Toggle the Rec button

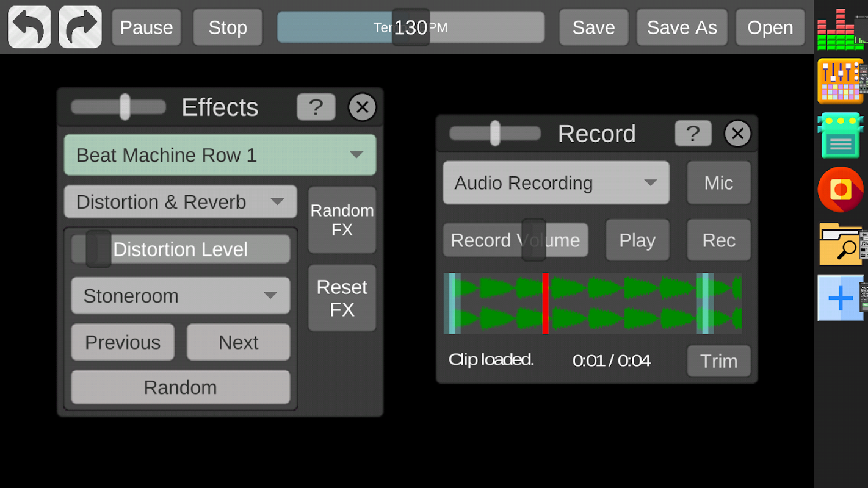[718, 240]
